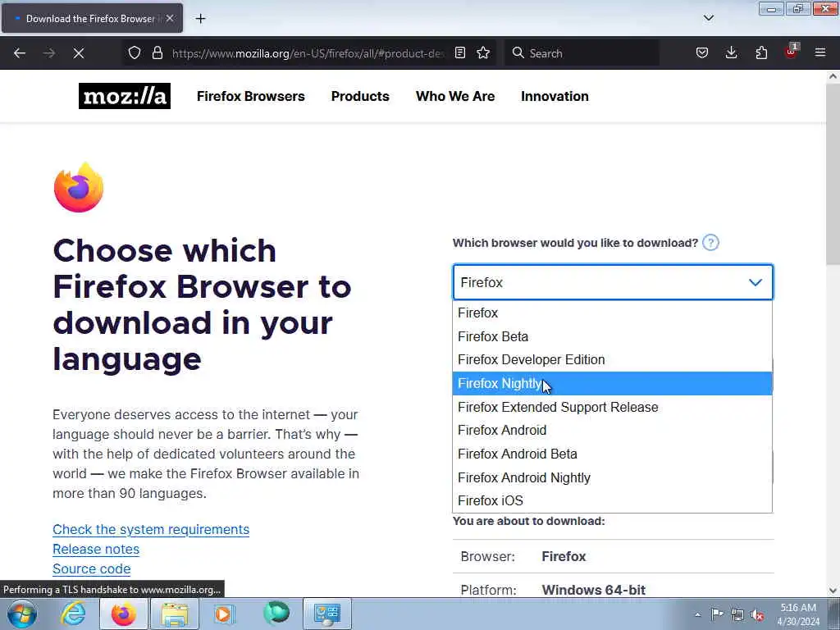This screenshot has width=840, height=630.
Task: Open Firefox application hamburger menu
Action: click(820, 53)
